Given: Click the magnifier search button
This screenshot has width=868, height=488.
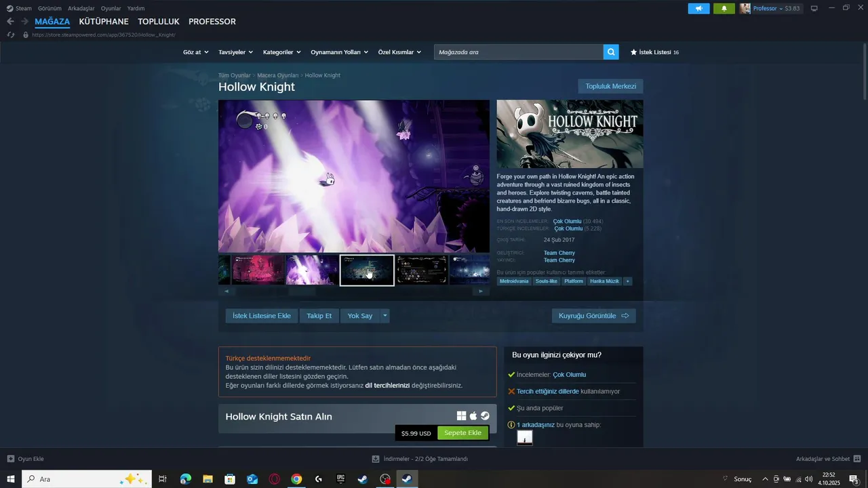Looking at the screenshot, I should pos(611,52).
